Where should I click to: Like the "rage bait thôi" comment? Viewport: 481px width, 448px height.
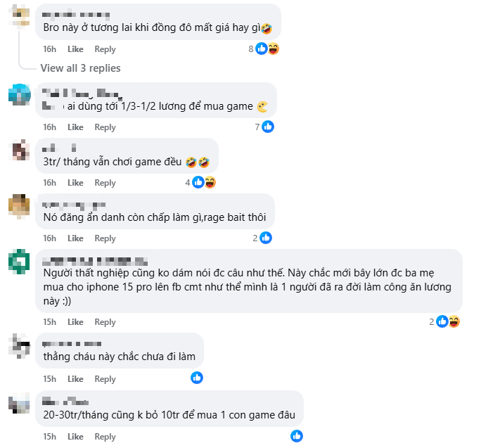pyautogui.click(x=75, y=238)
